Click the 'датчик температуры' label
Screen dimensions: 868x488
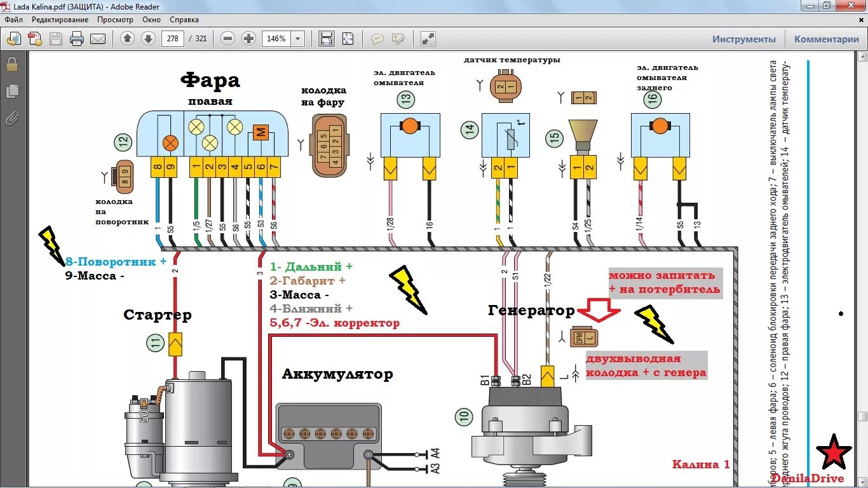(512, 60)
